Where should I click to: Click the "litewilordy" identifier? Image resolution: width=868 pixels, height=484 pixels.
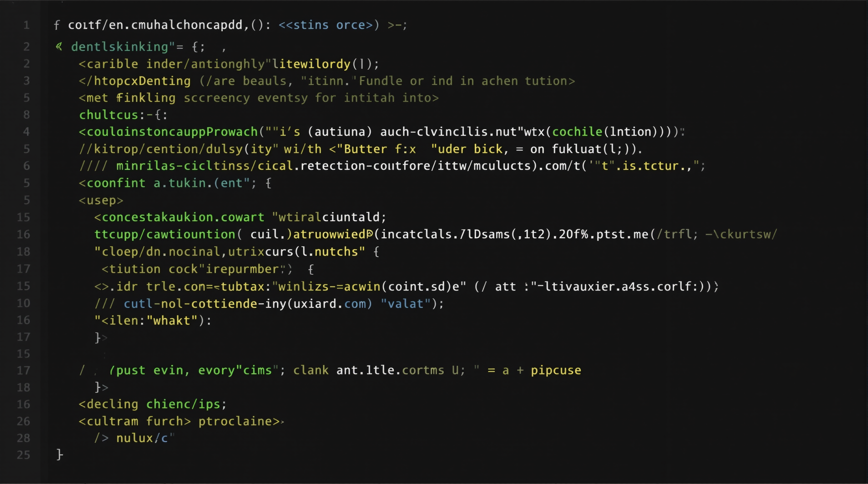pyautogui.click(x=311, y=64)
